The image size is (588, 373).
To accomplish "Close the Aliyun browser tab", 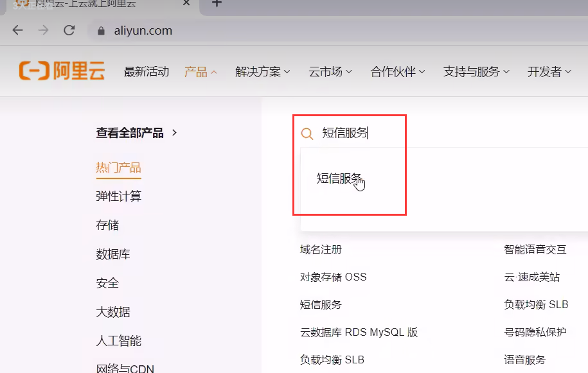I will click(x=186, y=4).
